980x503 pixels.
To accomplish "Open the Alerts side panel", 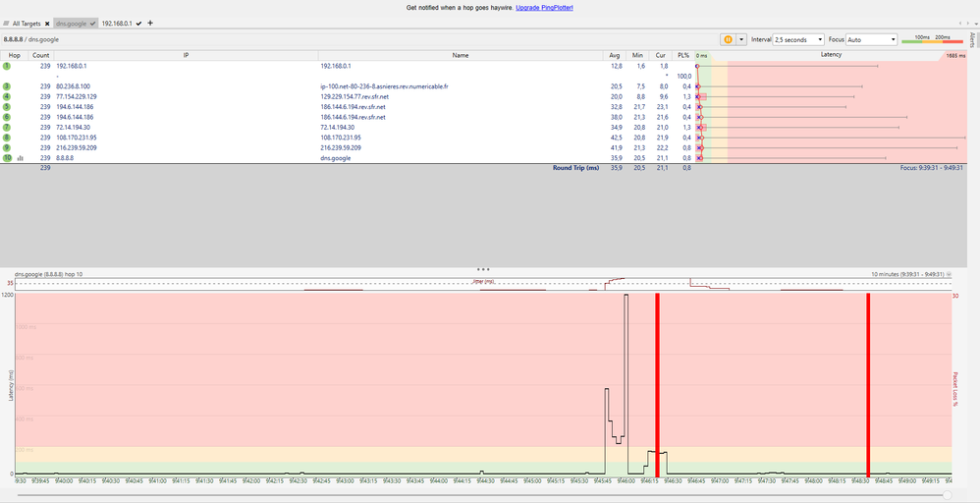I will (x=972, y=40).
